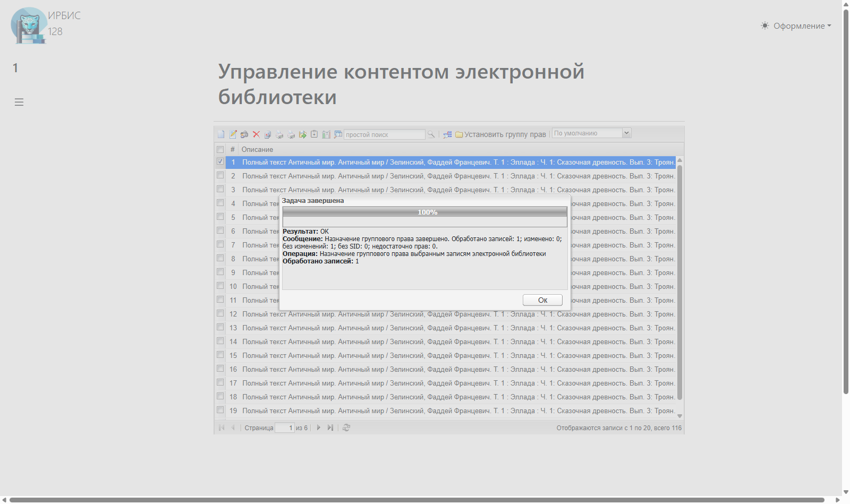Screen dimensions: 850x504
Task: Click the copy records icon
Action: point(268,134)
